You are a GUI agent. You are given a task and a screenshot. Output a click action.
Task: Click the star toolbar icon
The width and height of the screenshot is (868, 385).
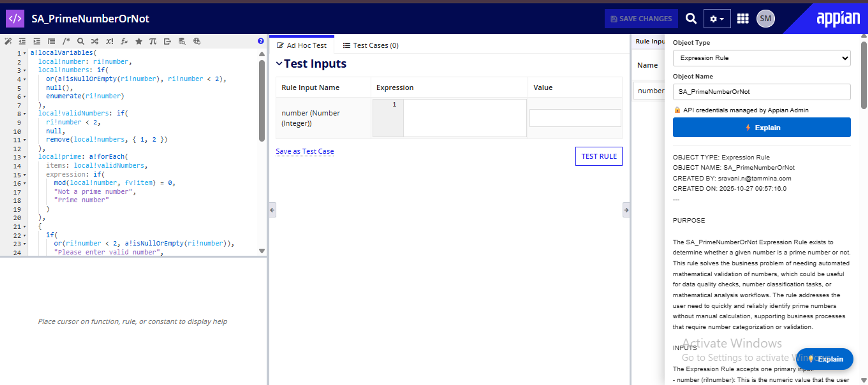pos(139,41)
